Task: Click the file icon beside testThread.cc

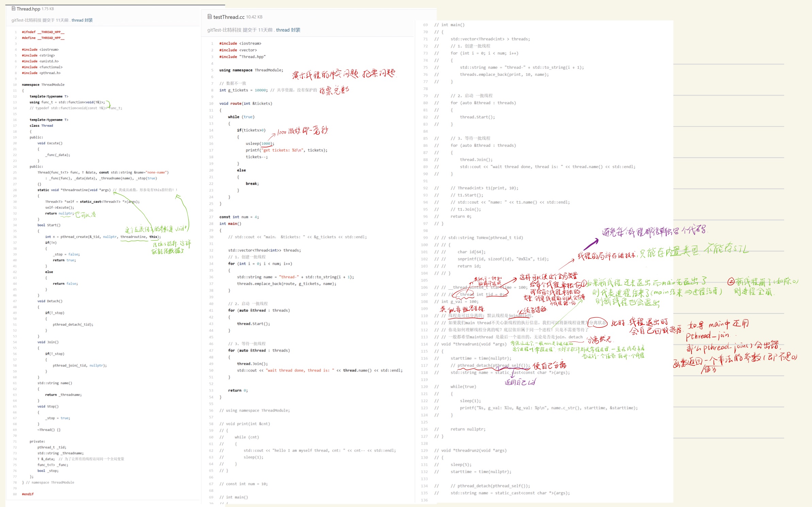Action: coord(210,17)
